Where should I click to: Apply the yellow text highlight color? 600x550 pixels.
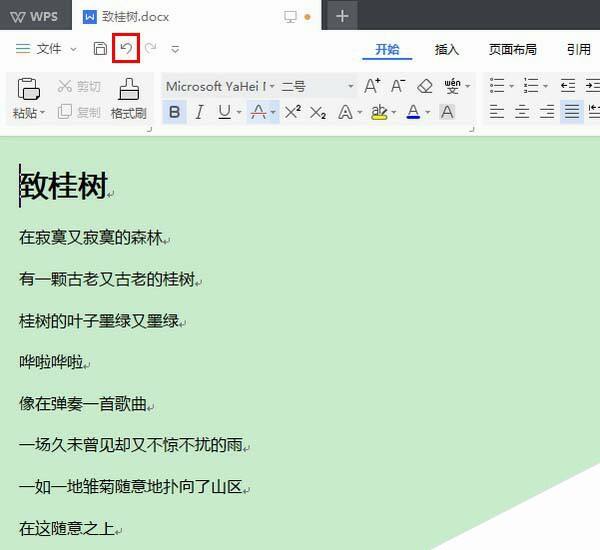[x=379, y=112]
